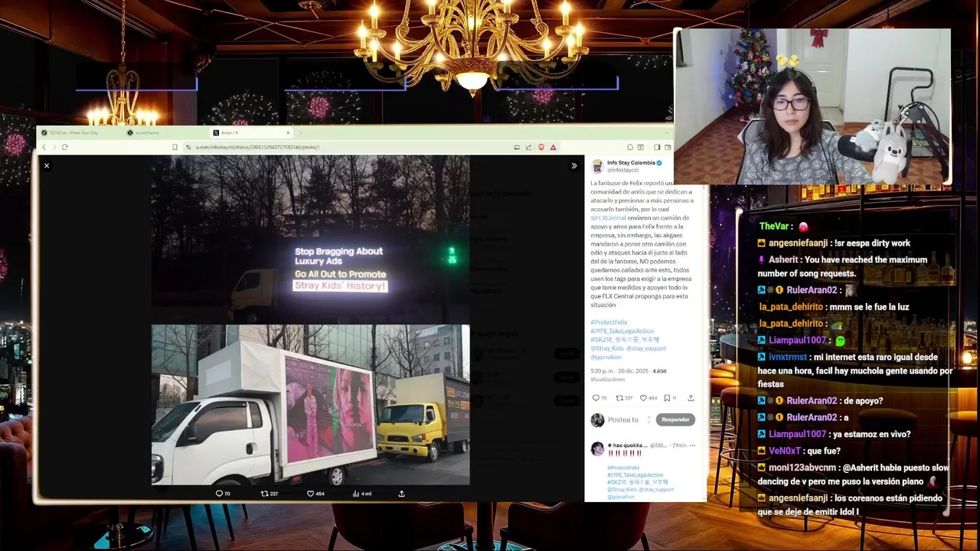Open hae quokka reply author name

628,445
